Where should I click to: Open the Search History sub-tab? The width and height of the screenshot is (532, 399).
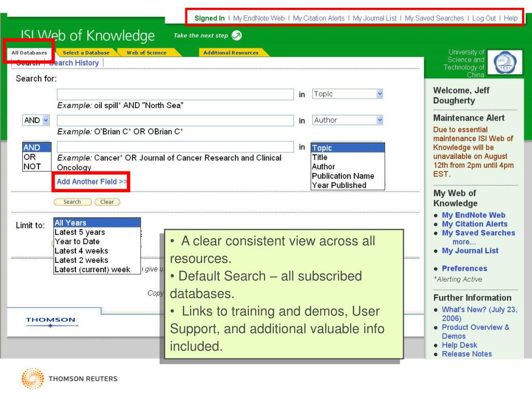[x=74, y=63]
